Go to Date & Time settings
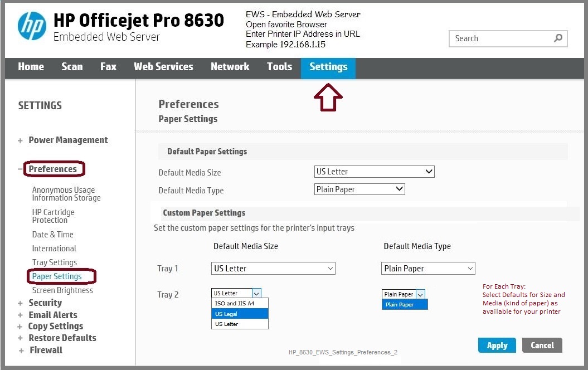 click(x=52, y=234)
